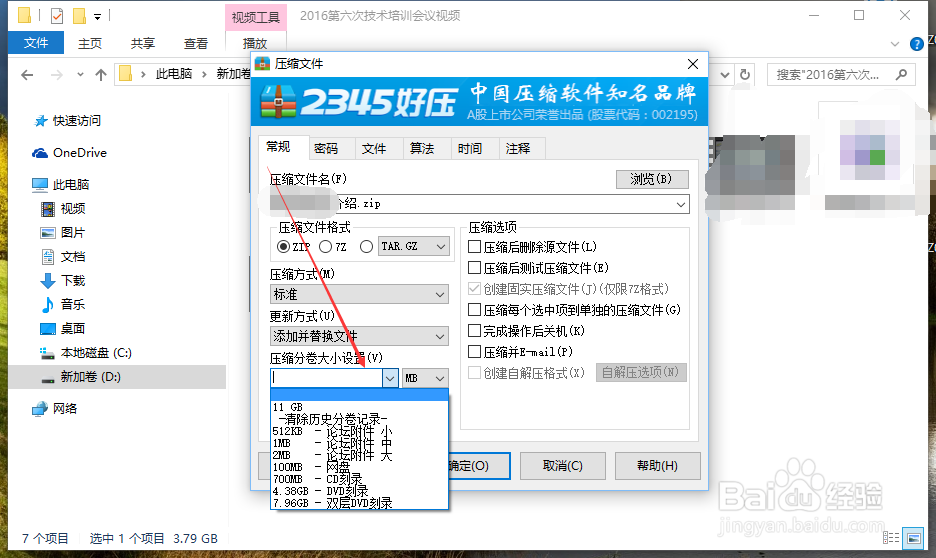Switch to details view icon in status bar
Image resolution: width=936 pixels, height=558 pixels.
[x=891, y=538]
